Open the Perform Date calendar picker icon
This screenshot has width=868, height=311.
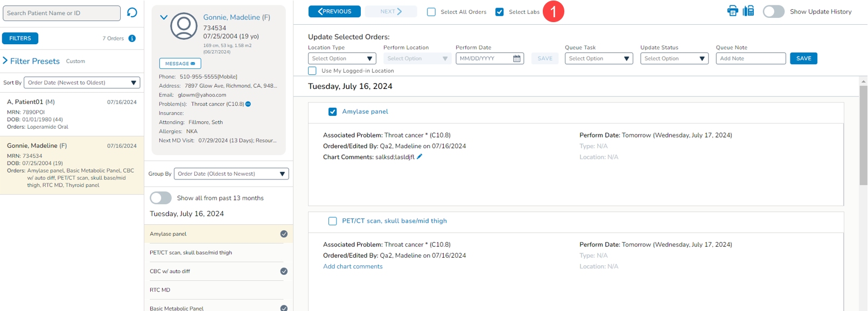516,59
